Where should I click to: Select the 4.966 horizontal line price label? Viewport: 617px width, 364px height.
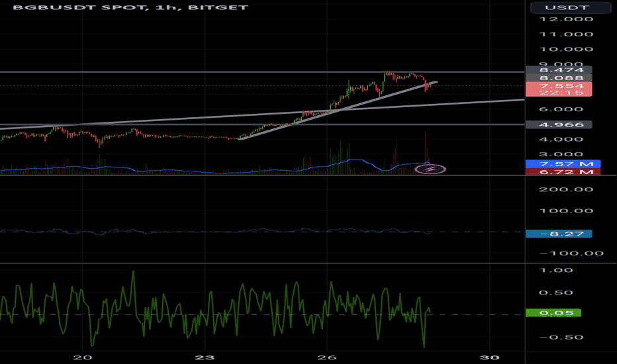(x=559, y=124)
